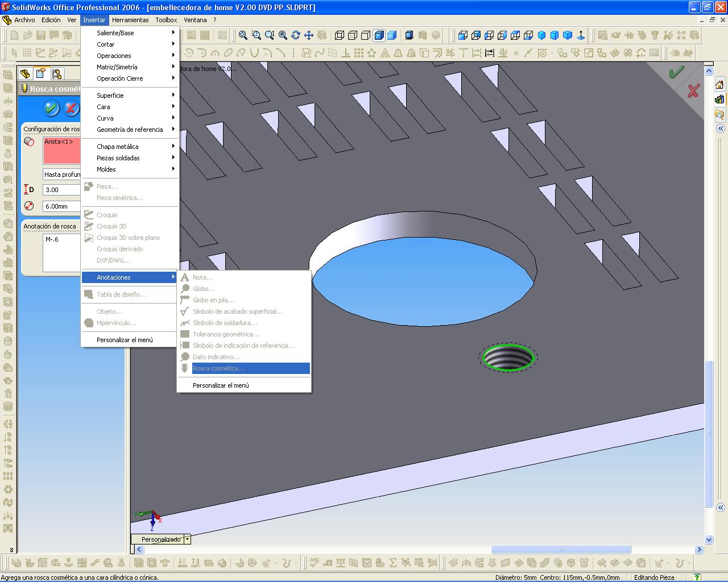This screenshot has width=728, height=582.
Task: Open the Personalizado view dropdown arrow
Action: coord(187,539)
